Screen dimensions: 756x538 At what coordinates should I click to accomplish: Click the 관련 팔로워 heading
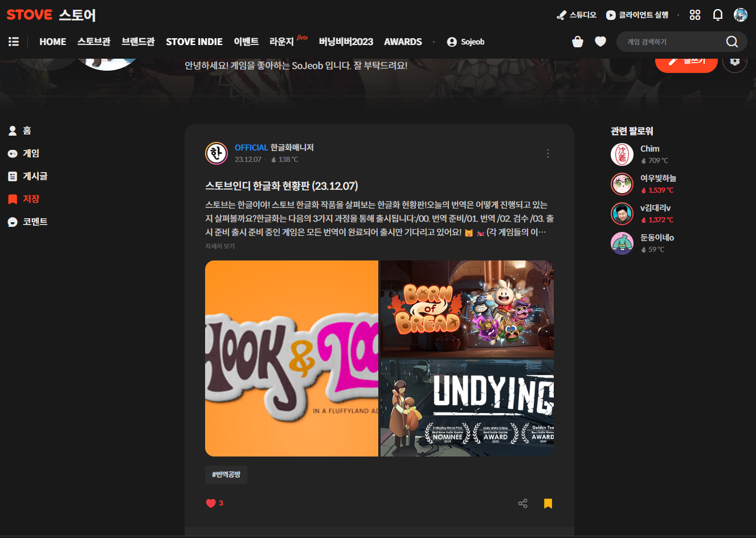point(632,131)
